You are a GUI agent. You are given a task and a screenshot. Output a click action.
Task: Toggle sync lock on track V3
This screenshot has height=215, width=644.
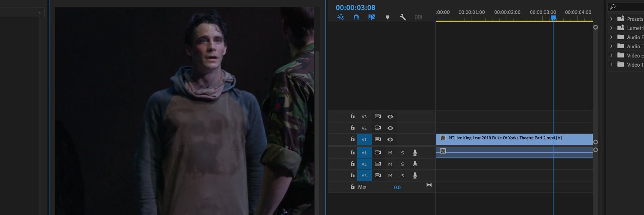click(x=378, y=116)
